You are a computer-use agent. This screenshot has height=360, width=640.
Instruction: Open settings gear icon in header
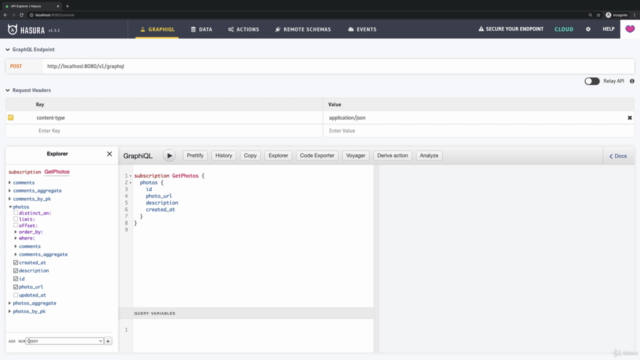[588, 29]
